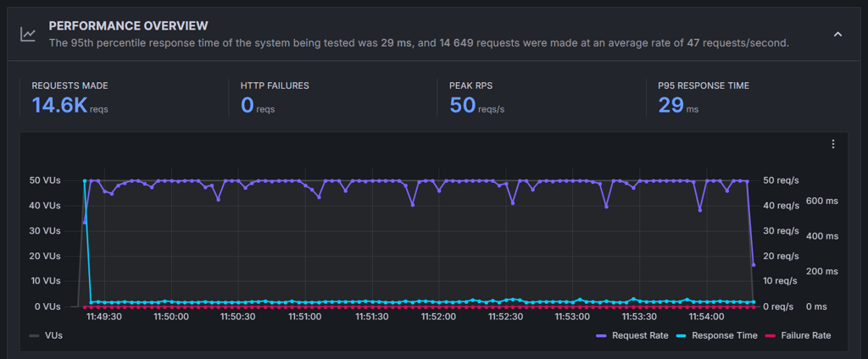Click the REQUESTS MADE label
Viewport: 868px width, 359px height.
[70, 86]
